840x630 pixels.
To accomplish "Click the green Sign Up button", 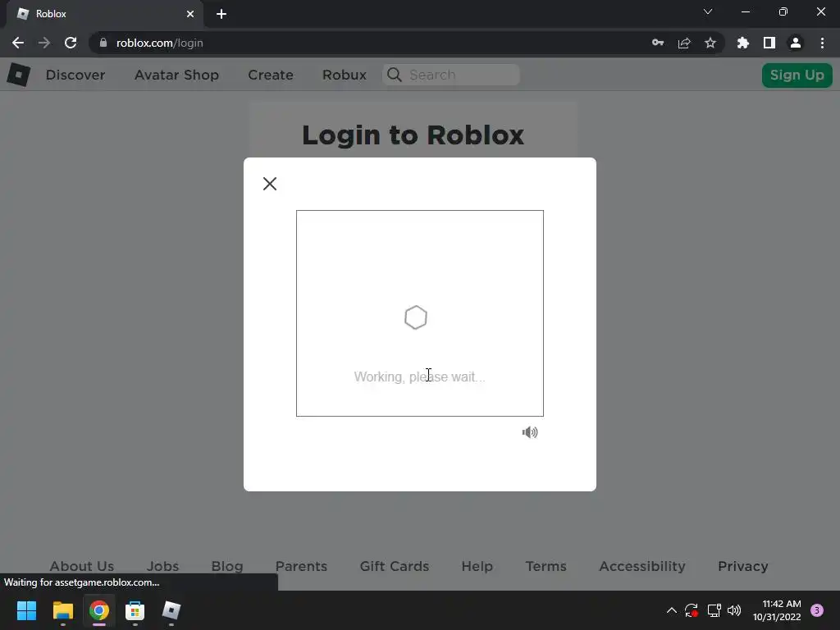I will [x=797, y=75].
